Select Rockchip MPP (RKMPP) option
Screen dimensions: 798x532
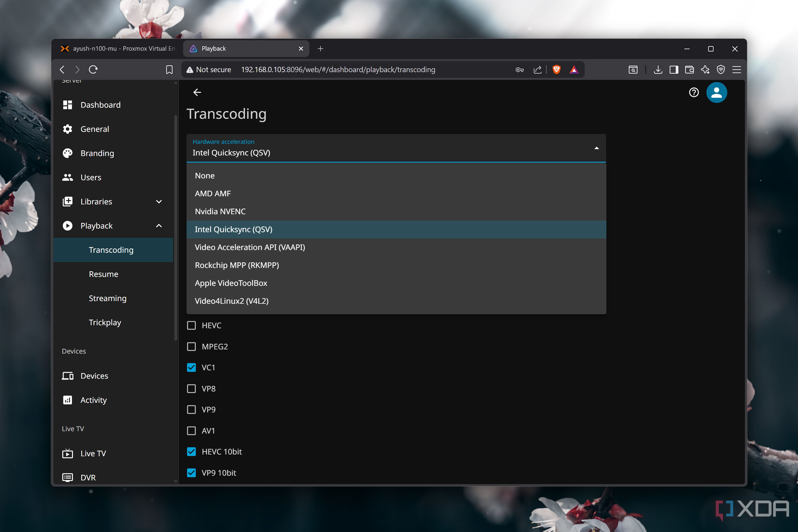pos(396,265)
